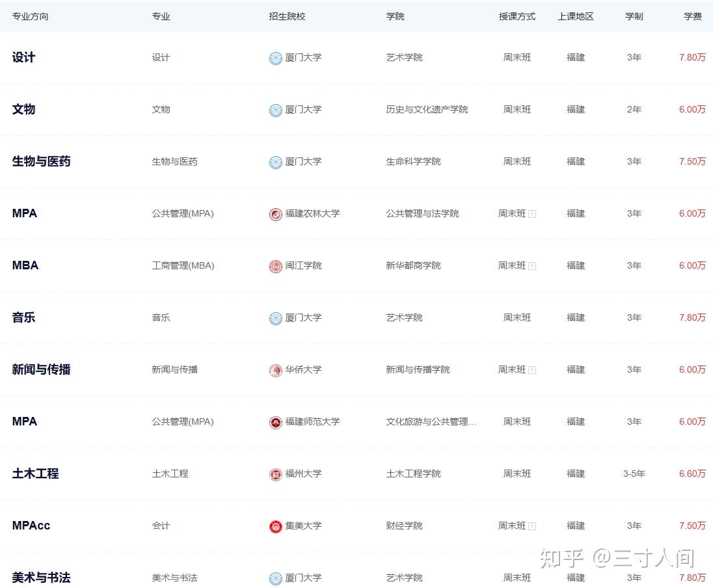Click the 会计 major cell
This screenshot has width=713, height=588.
(x=161, y=526)
